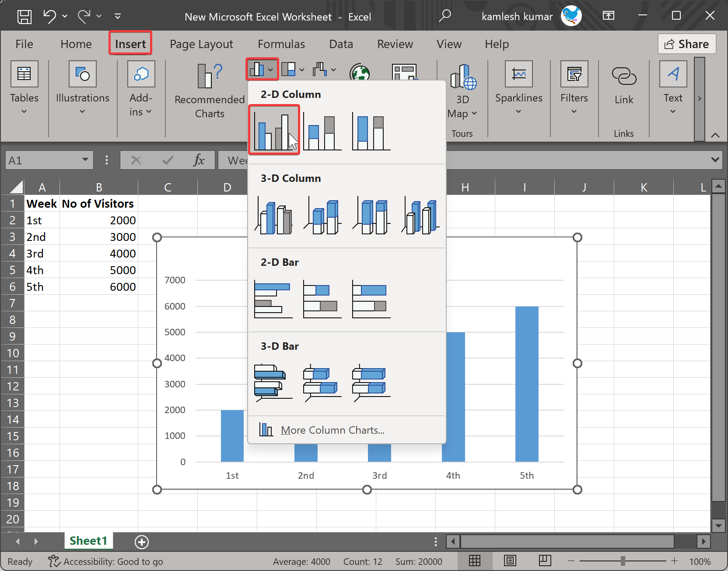Add a new sheet with plus icon
The width and height of the screenshot is (728, 571).
tap(141, 542)
